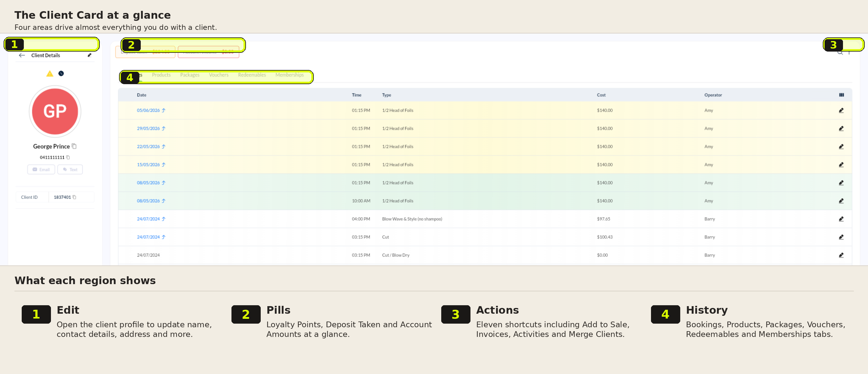Click the "1837401" client ID value
The height and width of the screenshot is (374, 868).
[x=62, y=197]
